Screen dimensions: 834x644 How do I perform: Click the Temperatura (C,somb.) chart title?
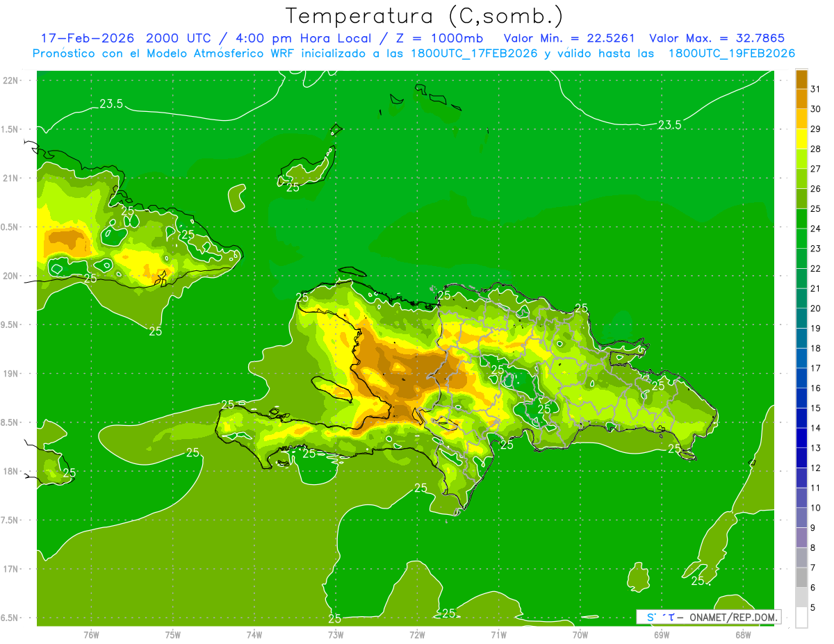pos(424,15)
